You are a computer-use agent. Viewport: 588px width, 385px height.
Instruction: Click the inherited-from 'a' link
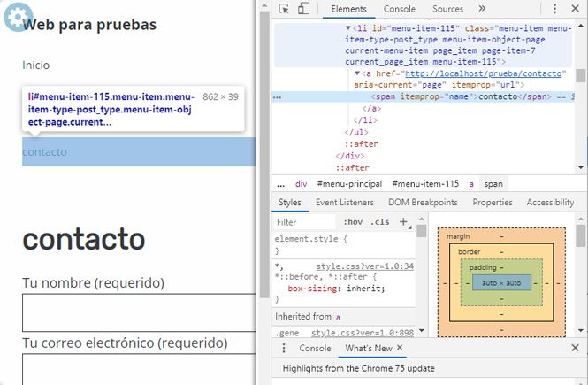click(x=338, y=317)
